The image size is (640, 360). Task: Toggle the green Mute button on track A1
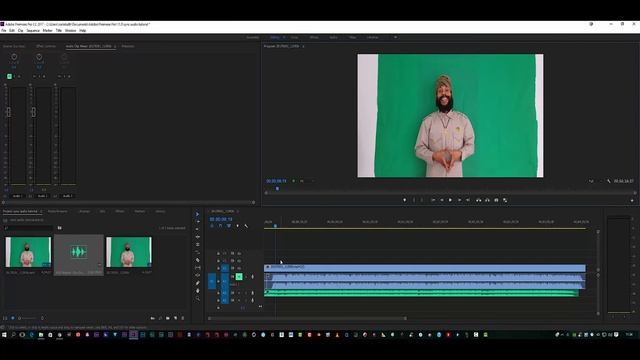pyautogui.click(x=239, y=277)
